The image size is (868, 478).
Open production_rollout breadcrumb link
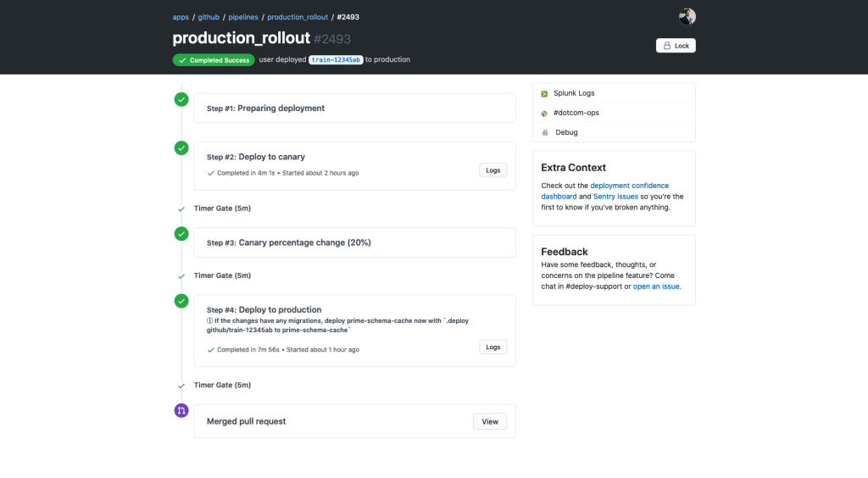298,17
